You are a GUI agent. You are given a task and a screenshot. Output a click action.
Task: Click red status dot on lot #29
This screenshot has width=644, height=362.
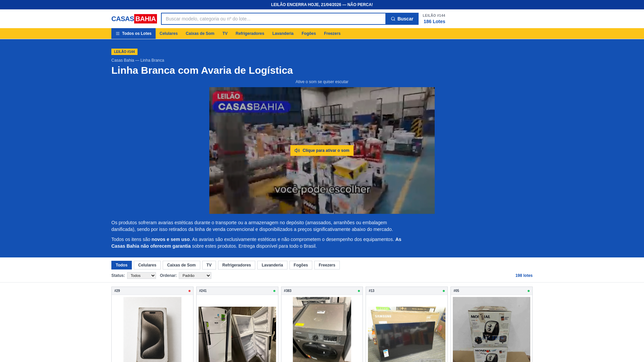point(190,291)
